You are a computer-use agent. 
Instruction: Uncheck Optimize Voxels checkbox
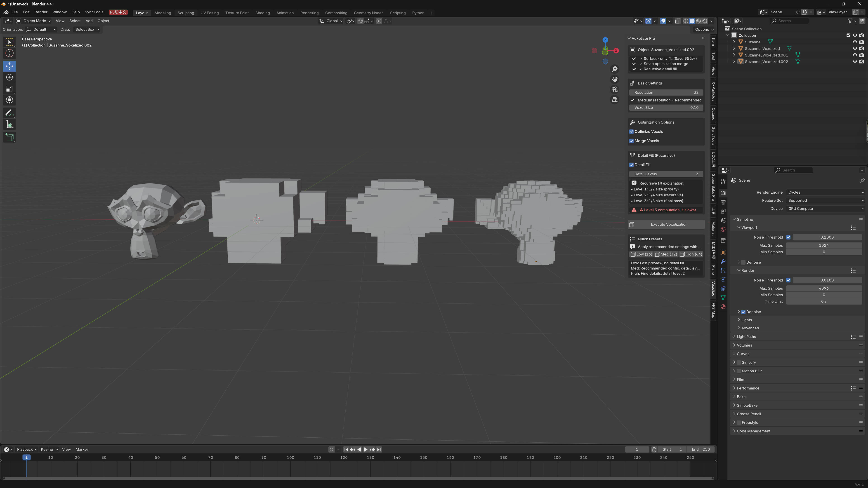632,132
